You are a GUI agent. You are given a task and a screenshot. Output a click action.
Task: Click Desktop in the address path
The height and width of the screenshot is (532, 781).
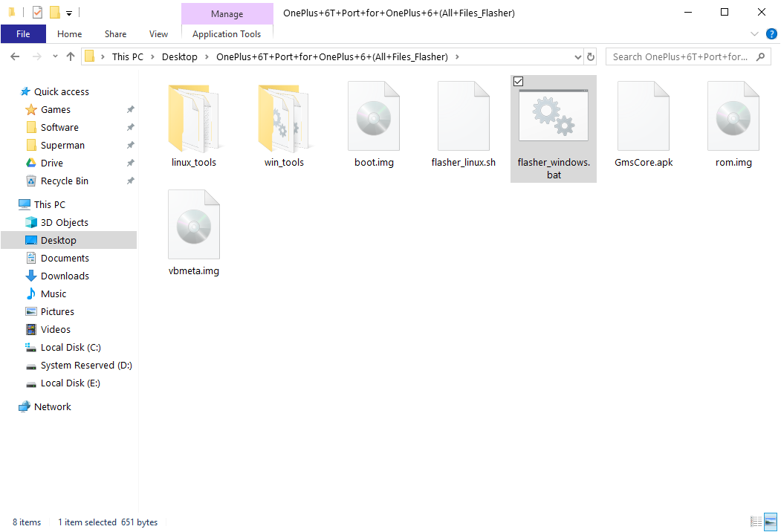pyautogui.click(x=180, y=56)
